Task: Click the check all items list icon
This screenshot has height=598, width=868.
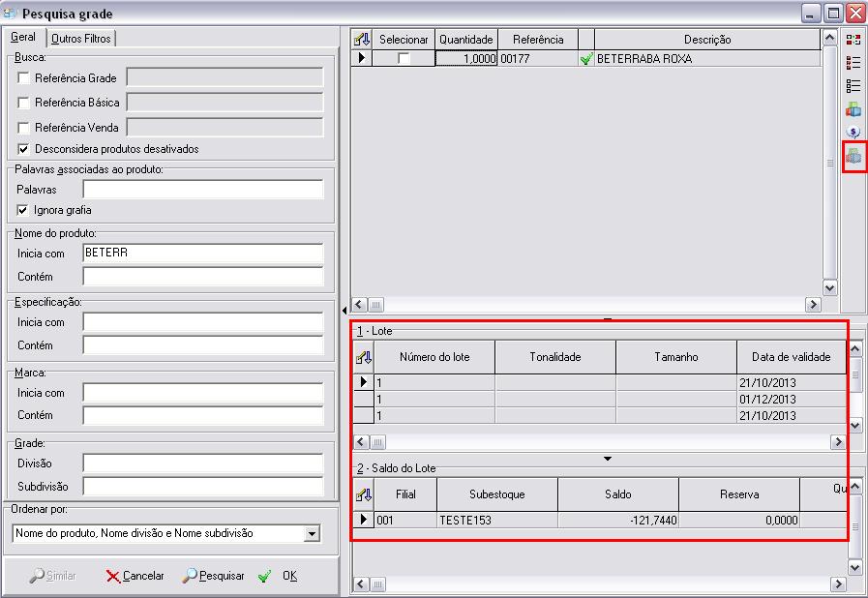Action: point(853,63)
